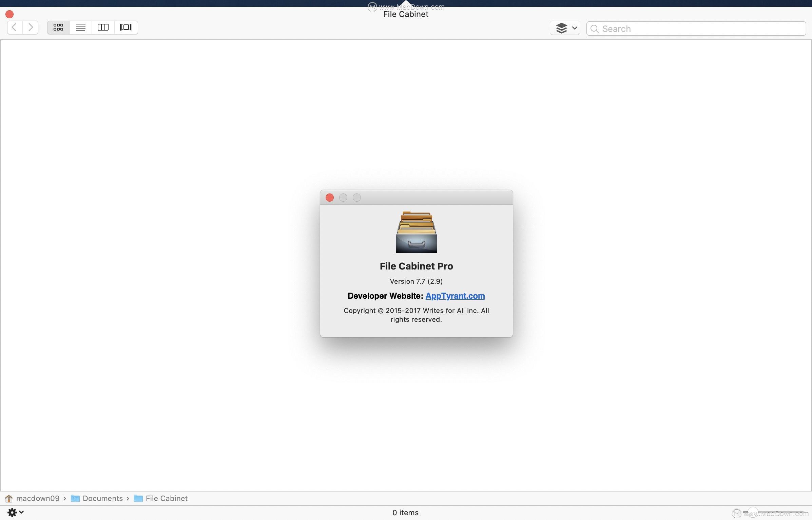Switch to cover flow view
This screenshot has height=520, width=812.
tap(126, 27)
